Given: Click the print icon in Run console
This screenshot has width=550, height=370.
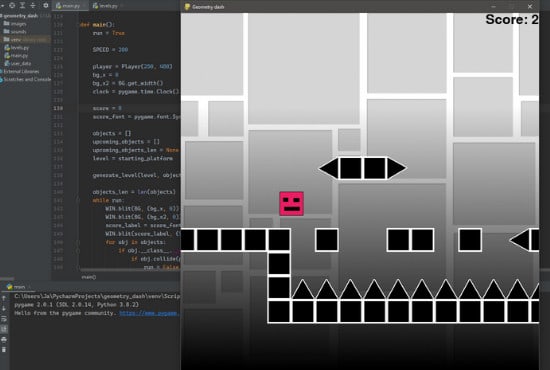Looking at the screenshot, I should pyautogui.click(x=4, y=339).
